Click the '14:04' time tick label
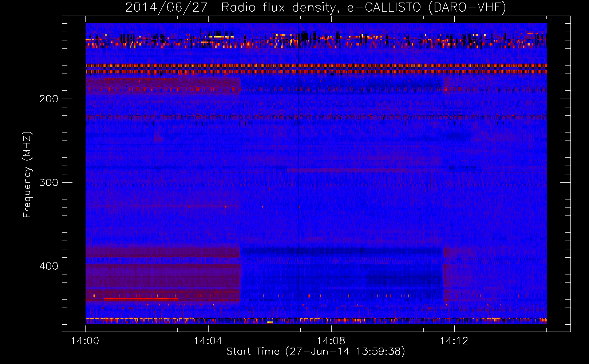 pos(208,341)
